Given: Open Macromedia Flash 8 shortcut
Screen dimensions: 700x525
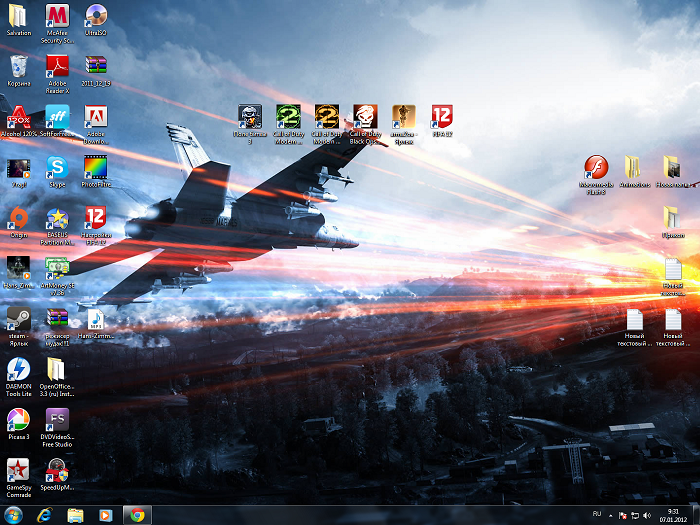Looking at the screenshot, I should point(595,168).
